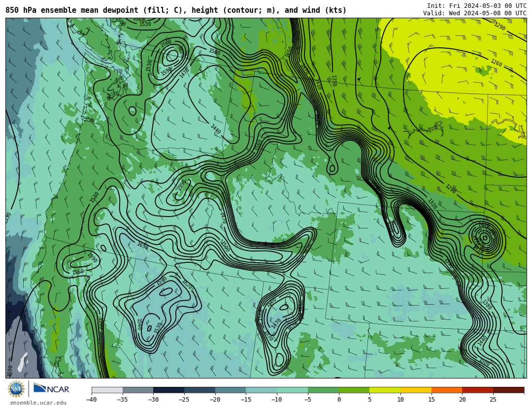The image size is (532, 409).
Task: Click the 15 colorbar tick label
Action: (431, 400)
